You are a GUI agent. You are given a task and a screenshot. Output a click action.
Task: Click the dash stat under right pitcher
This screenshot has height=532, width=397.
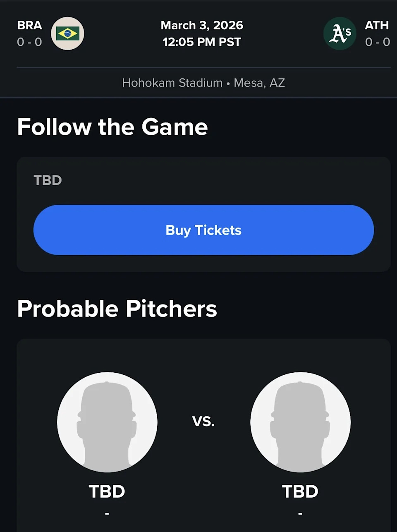pos(300,514)
